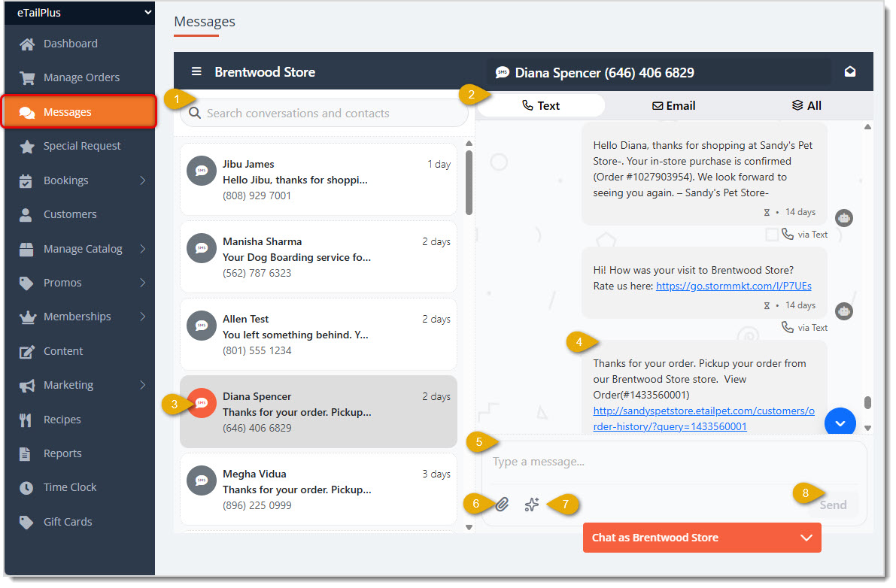
Task: Open Chat as Brentwood Store dropdown
Action: (702, 538)
